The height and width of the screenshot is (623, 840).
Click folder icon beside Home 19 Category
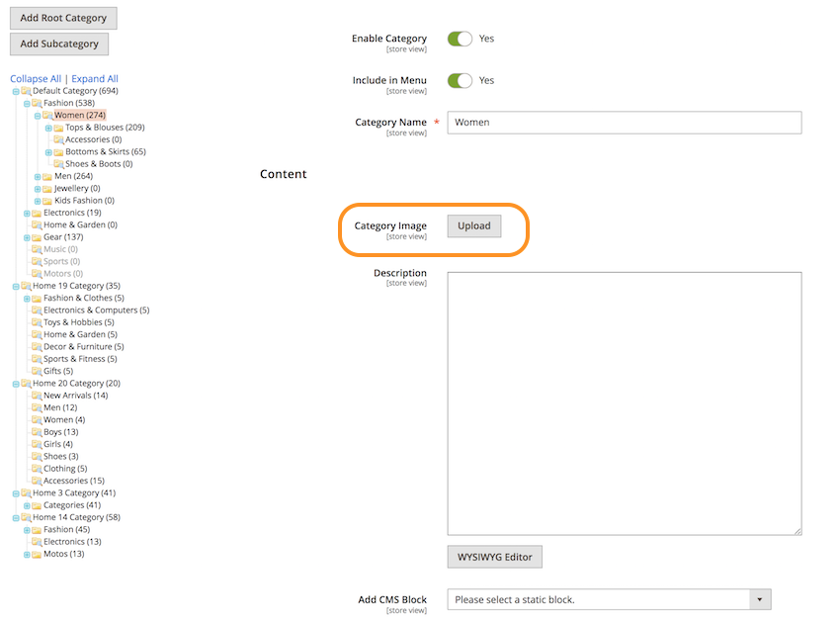pyautogui.click(x=26, y=287)
